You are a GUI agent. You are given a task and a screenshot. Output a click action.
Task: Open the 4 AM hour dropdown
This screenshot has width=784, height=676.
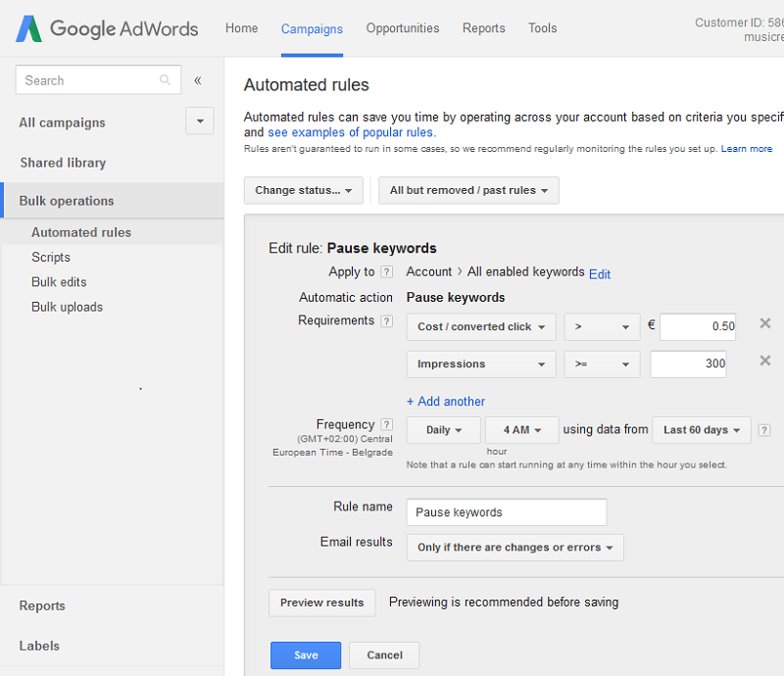click(522, 430)
